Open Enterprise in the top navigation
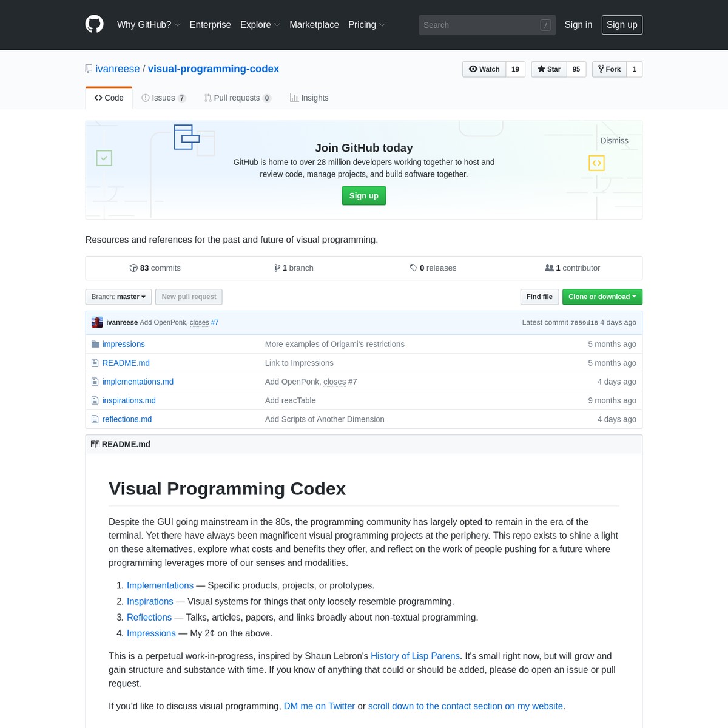This screenshot has width=728, height=728. click(211, 25)
